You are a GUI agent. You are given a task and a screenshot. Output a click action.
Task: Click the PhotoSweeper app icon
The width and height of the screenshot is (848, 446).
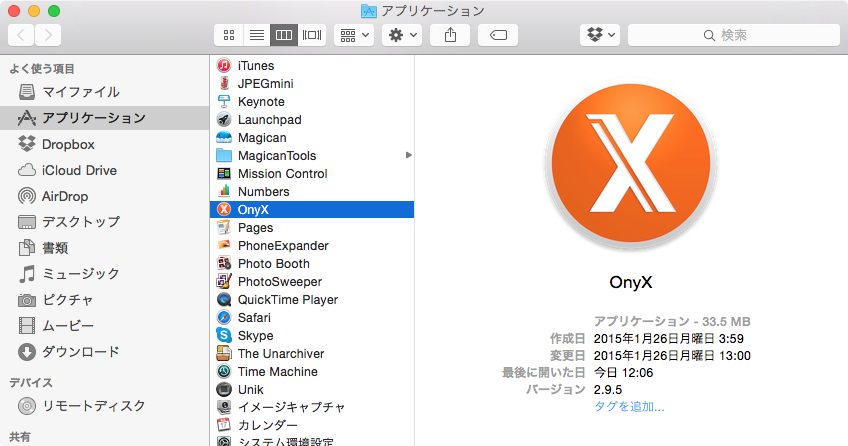pyautogui.click(x=224, y=282)
